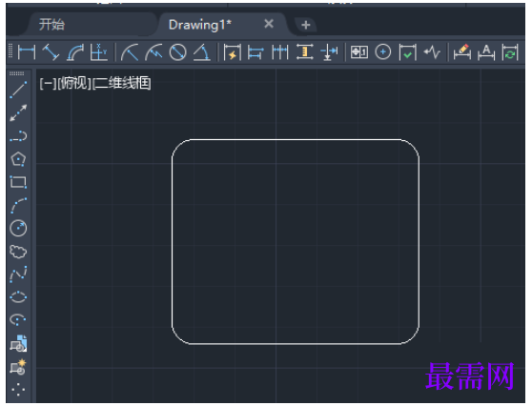532x406 pixels.
Task: Select the Ellipse tool
Action: [x=18, y=296]
